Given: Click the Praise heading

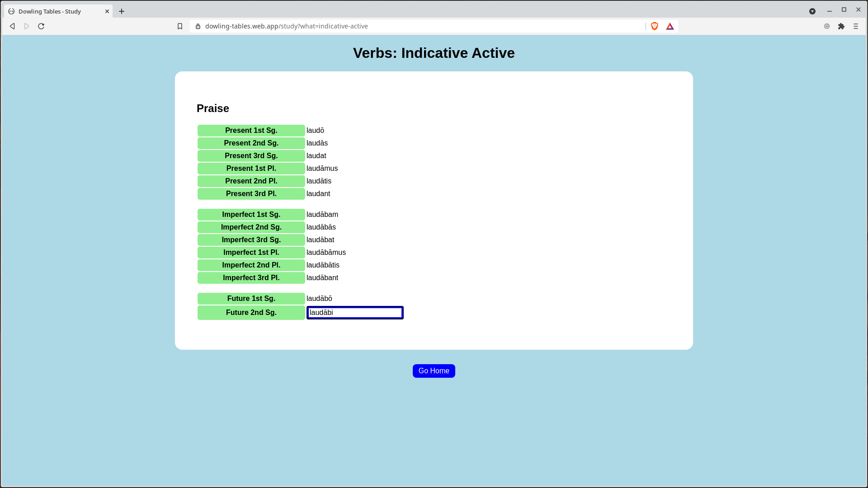Looking at the screenshot, I should (x=213, y=108).
